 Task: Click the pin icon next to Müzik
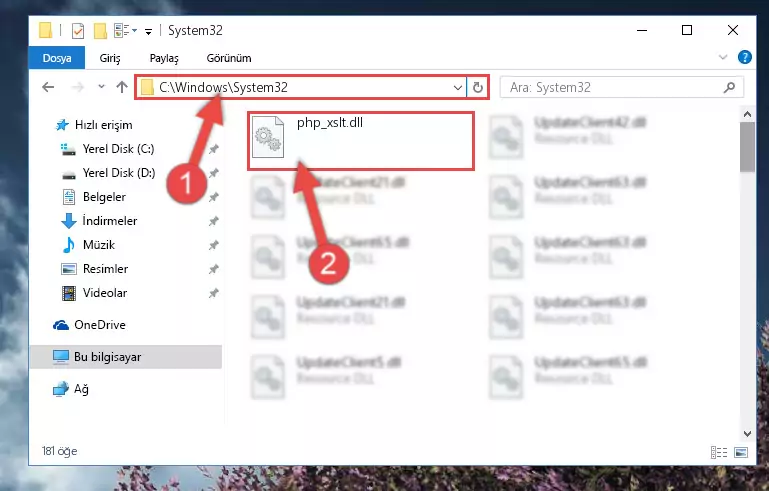(x=213, y=245)
